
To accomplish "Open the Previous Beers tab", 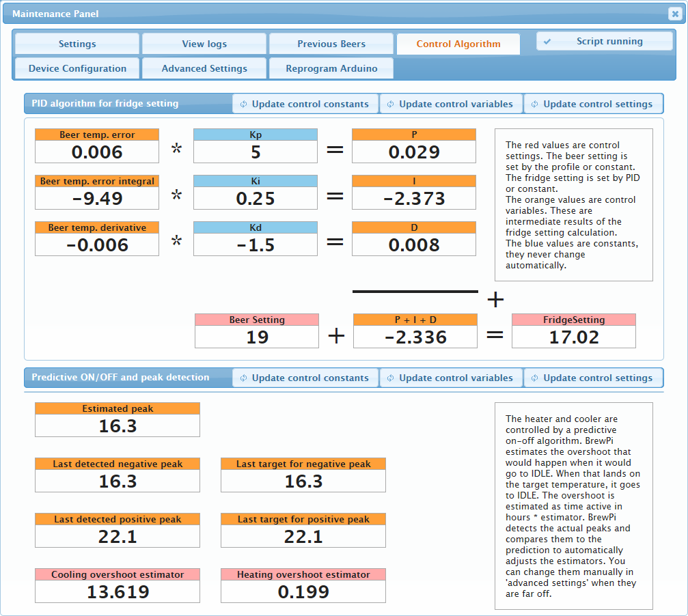I will coord(331,44).
